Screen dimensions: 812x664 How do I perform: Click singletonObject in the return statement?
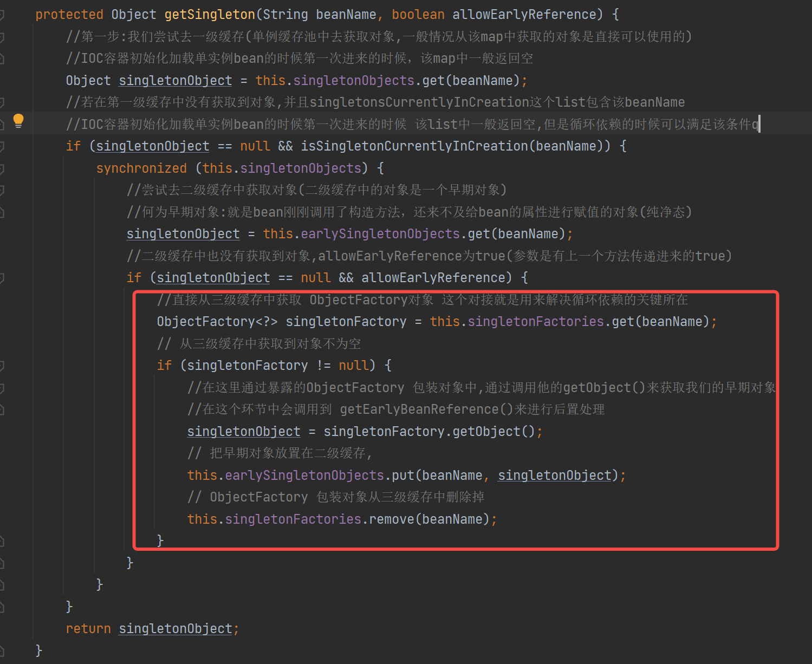(176, 629)
